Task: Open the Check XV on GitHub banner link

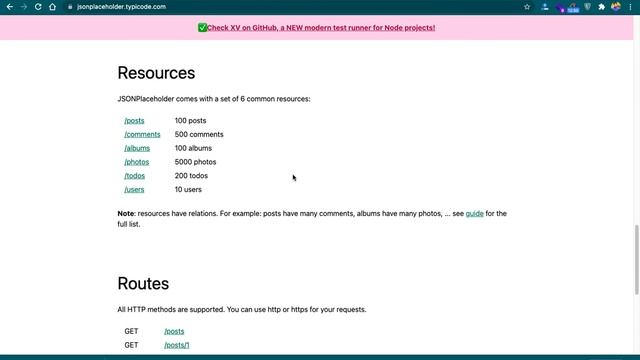Action: pyautogui.click(x=321, y=28)
